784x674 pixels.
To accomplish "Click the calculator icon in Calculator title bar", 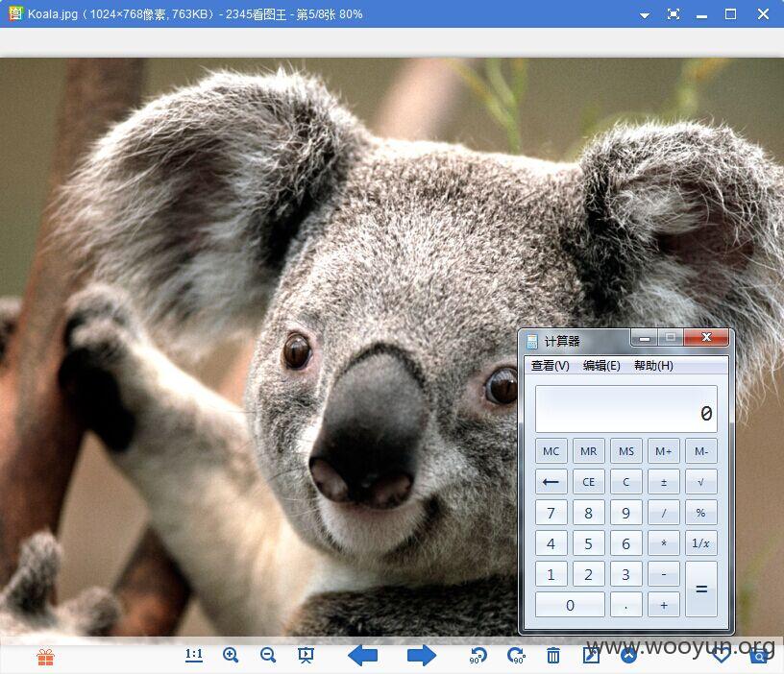I will coord(532,341).
